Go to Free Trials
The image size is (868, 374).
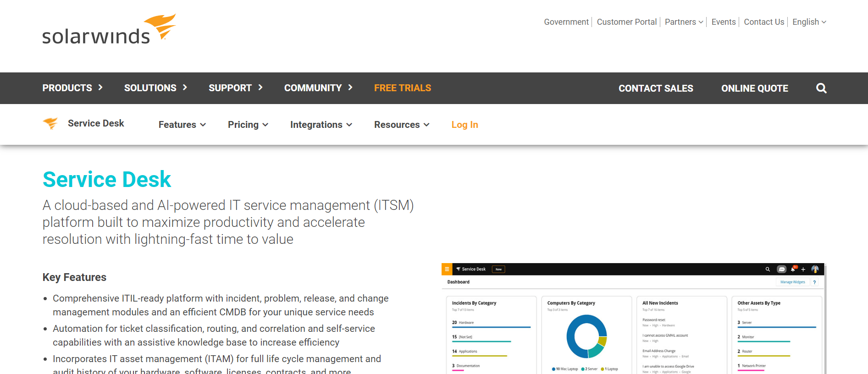[x=403, y=88]
